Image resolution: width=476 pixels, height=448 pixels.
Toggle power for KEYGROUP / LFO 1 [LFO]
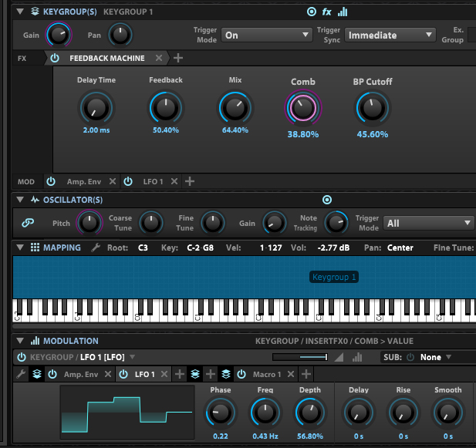pyautogui.click(x=22, y=357)
